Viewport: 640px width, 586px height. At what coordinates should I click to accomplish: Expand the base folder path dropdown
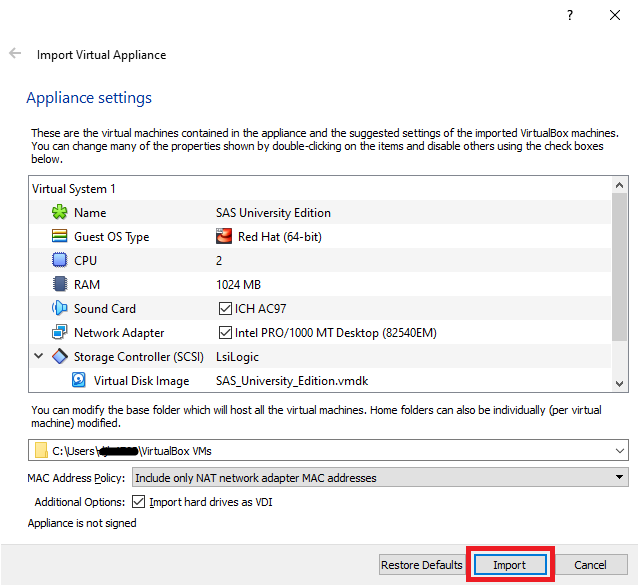tap(619, 451)
